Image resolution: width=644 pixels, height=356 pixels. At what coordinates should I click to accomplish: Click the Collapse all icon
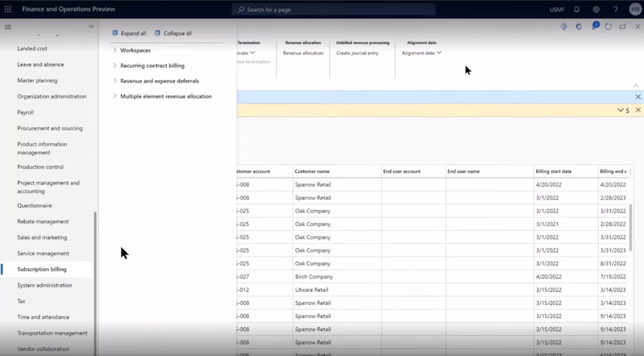[x=157, y=33]
